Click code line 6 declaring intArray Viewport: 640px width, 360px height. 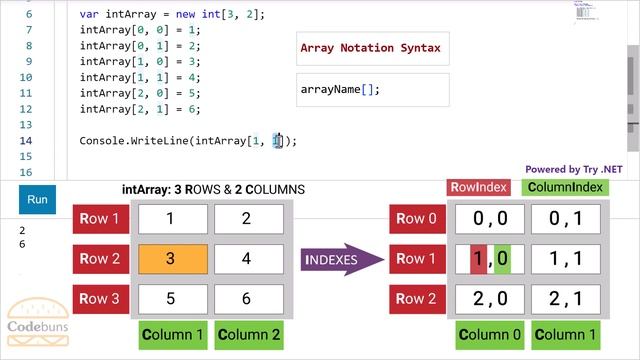click(x=172, y=14)
